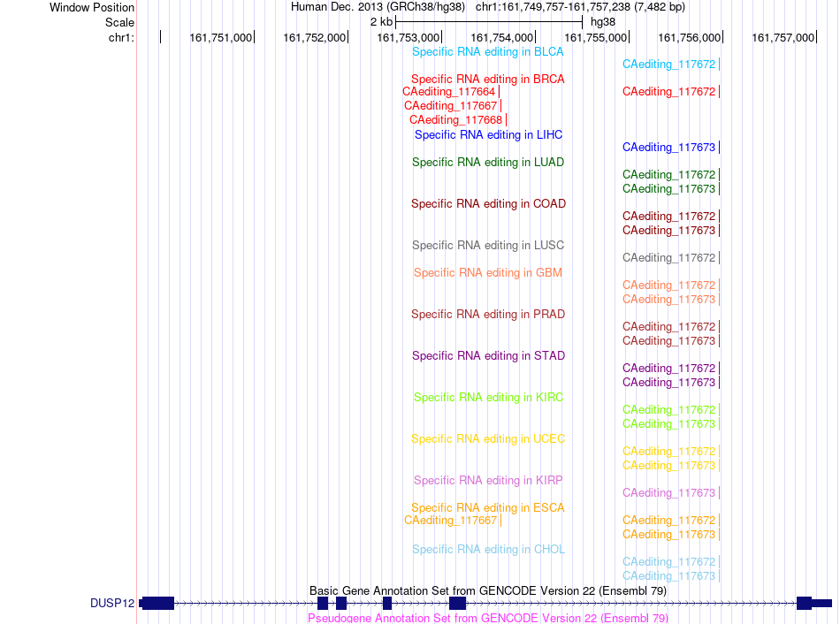Open Basic Gene Annotation Set GENCODE title
Screen dimensions: 840x624
click(488, 590)
